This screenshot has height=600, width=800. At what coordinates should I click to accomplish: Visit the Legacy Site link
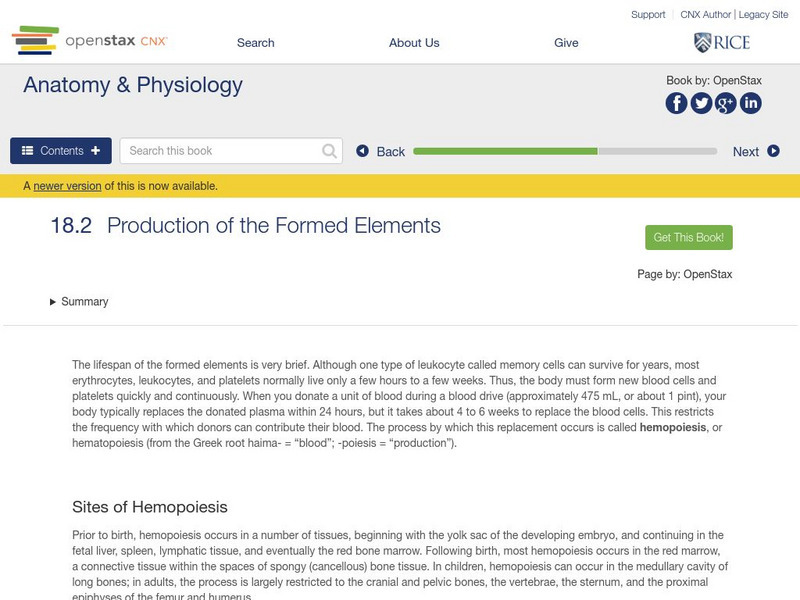tap(764, 15)
